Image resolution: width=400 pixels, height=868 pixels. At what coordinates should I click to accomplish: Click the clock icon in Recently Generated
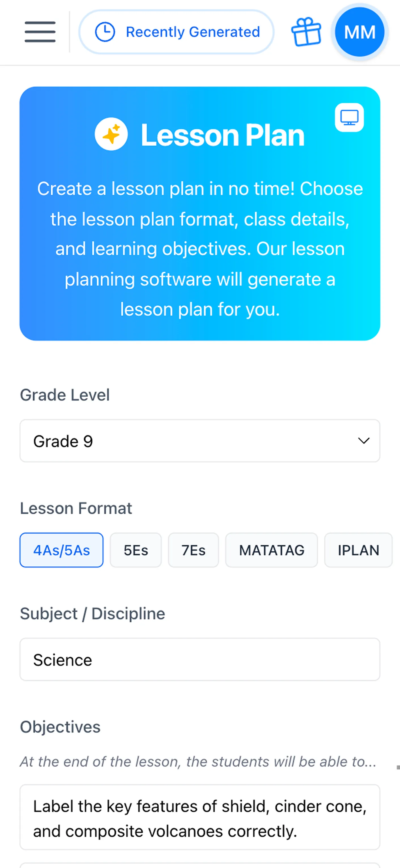[105, 31]
